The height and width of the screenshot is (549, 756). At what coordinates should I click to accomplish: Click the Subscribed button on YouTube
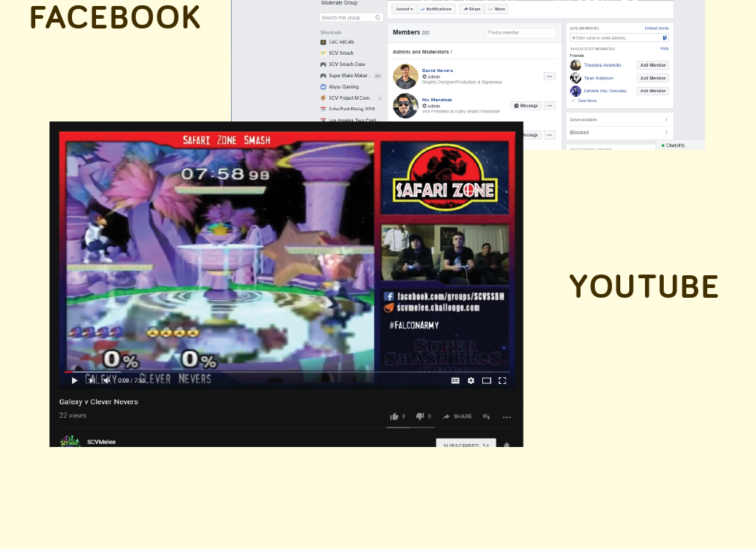pos(466,443)
